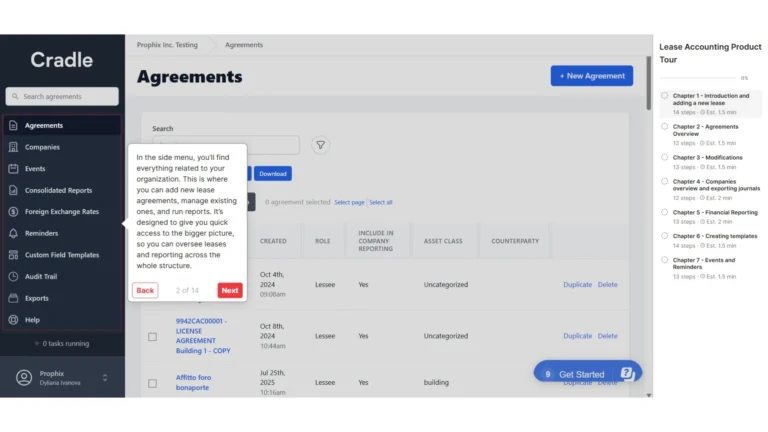This screenshot has width=768, height=432.
Task: Select Custom Field Templates menu item
Action: pos(61,255)
